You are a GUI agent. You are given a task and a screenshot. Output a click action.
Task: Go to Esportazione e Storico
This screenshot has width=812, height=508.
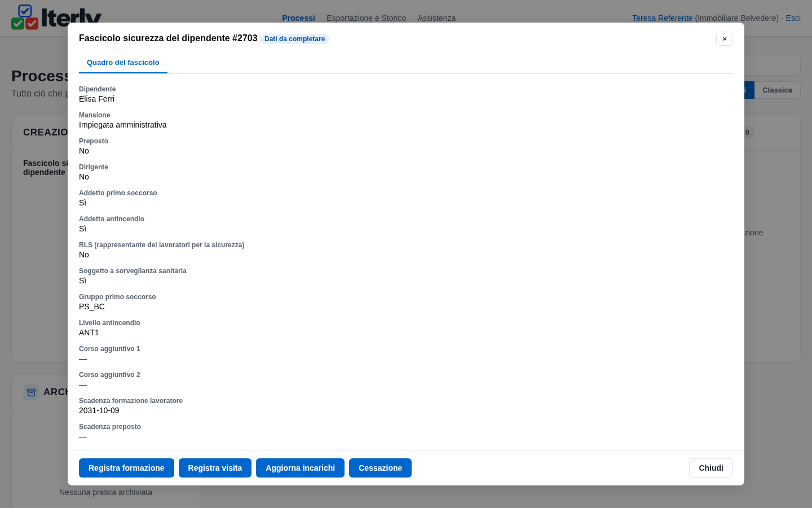click(x=366, y=18)
